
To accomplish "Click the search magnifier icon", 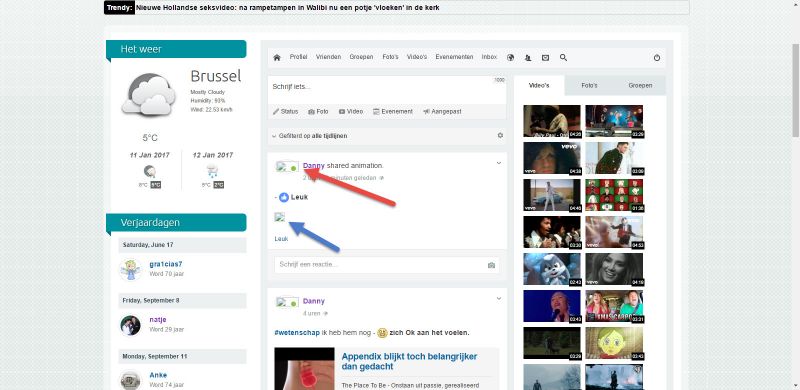I will pos(563,58).
